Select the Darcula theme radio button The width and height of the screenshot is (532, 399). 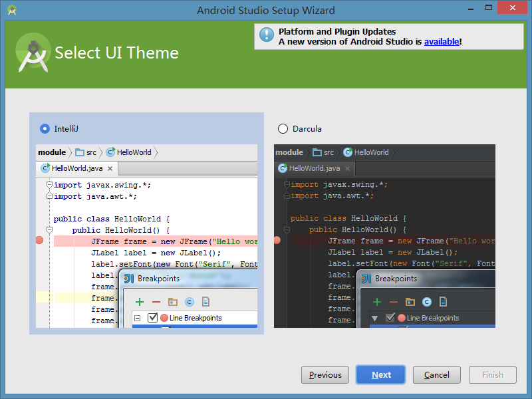283,129
